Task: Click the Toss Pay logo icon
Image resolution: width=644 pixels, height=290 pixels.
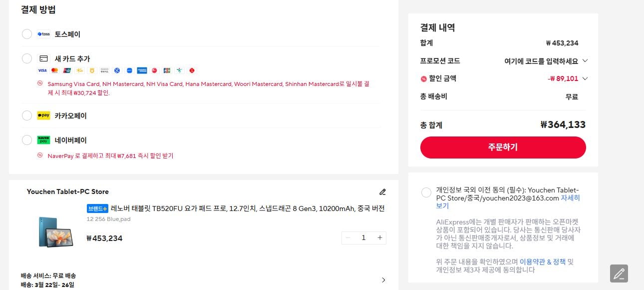Action: (x=43, y=34)
